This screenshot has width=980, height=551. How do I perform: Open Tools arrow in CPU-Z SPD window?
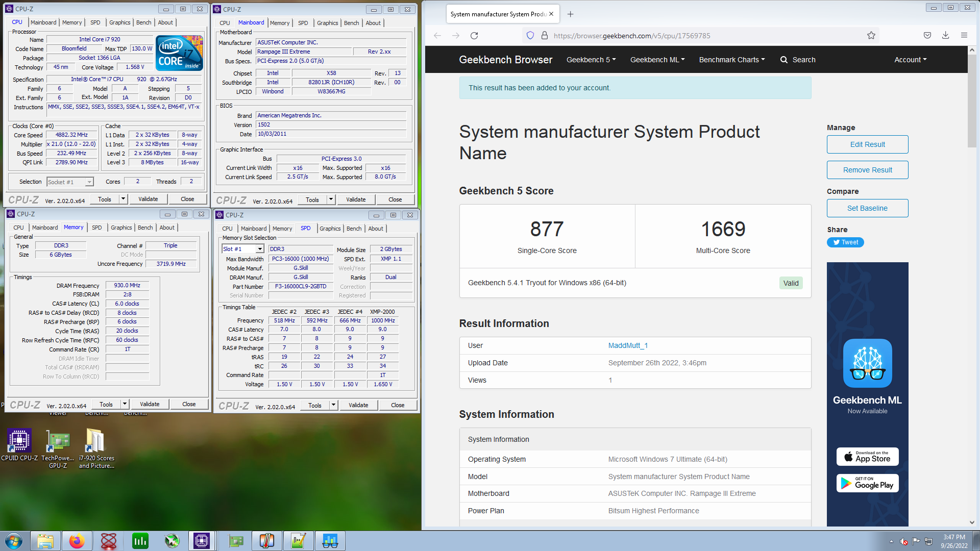tap(333, 405)
